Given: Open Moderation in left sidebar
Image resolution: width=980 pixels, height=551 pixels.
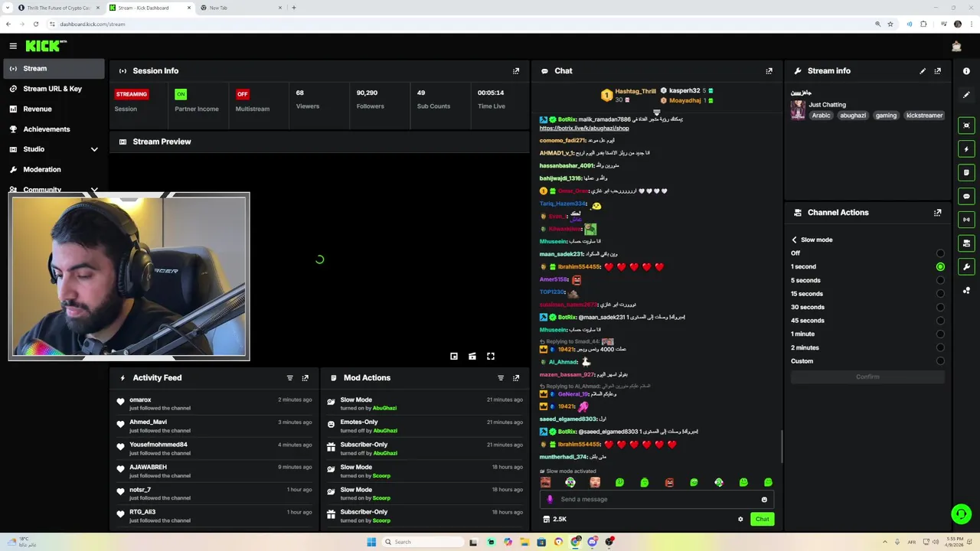Looking at the screenshot, I should [x=52, y=170].
